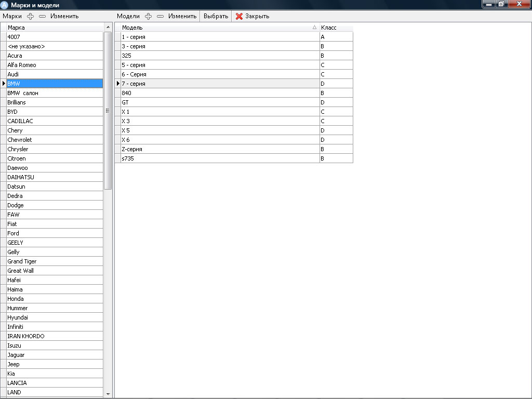532x399 pixels.
Task: Select the Datsun brand
Action: [55, 187]
